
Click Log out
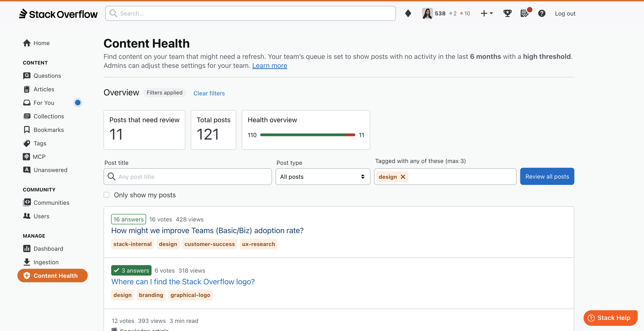coord(565,14)
